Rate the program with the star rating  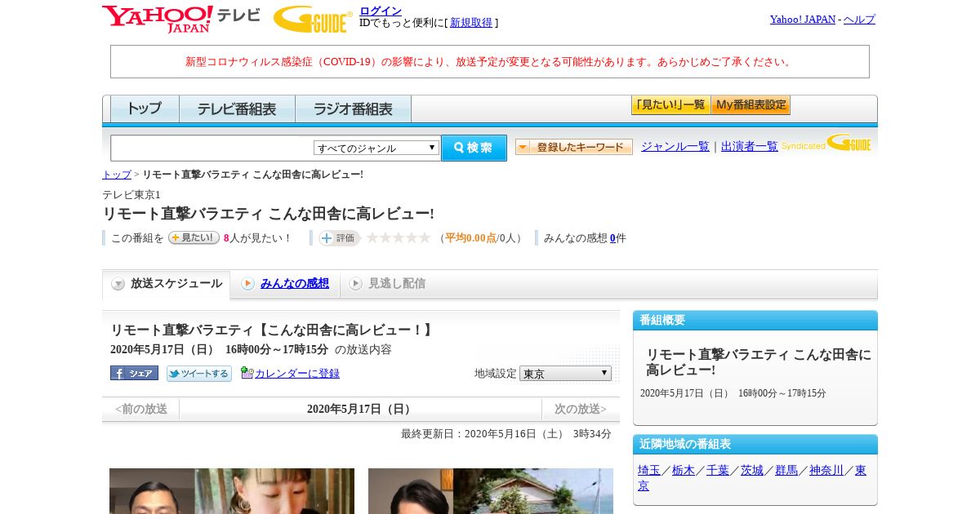tap(398, 237)
